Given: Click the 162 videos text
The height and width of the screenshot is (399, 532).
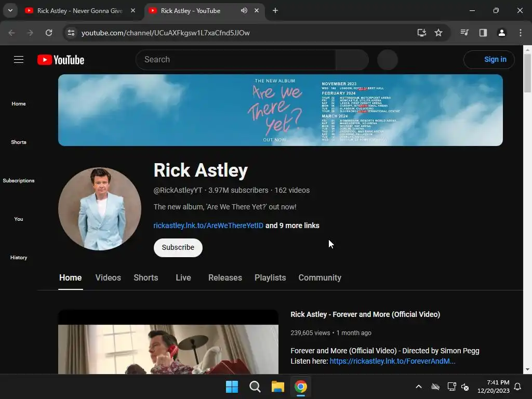Looking at the screenshot, I should 292,190.
